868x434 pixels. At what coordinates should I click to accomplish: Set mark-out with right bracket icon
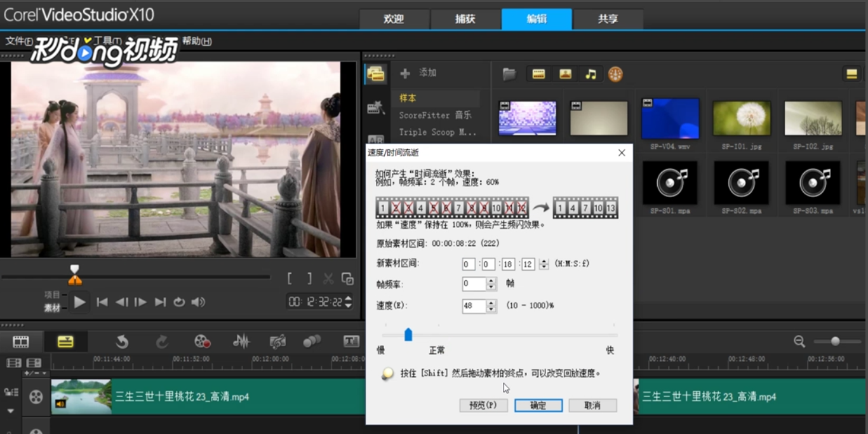point(309,278)
